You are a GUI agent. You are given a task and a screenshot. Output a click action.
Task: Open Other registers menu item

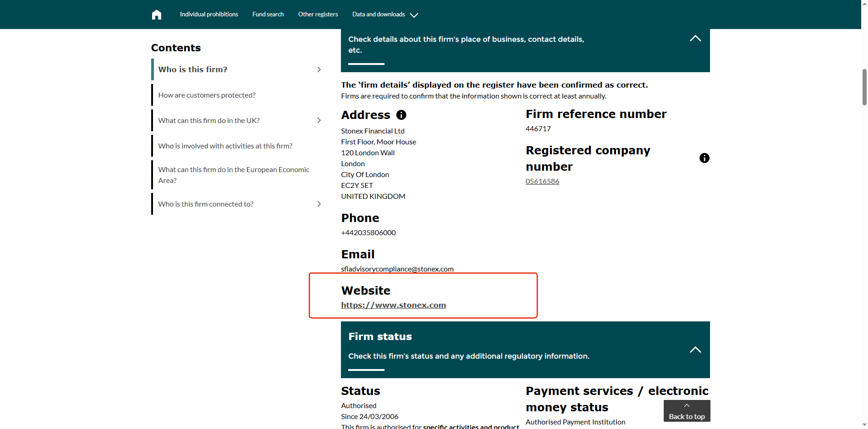[318, 15]
